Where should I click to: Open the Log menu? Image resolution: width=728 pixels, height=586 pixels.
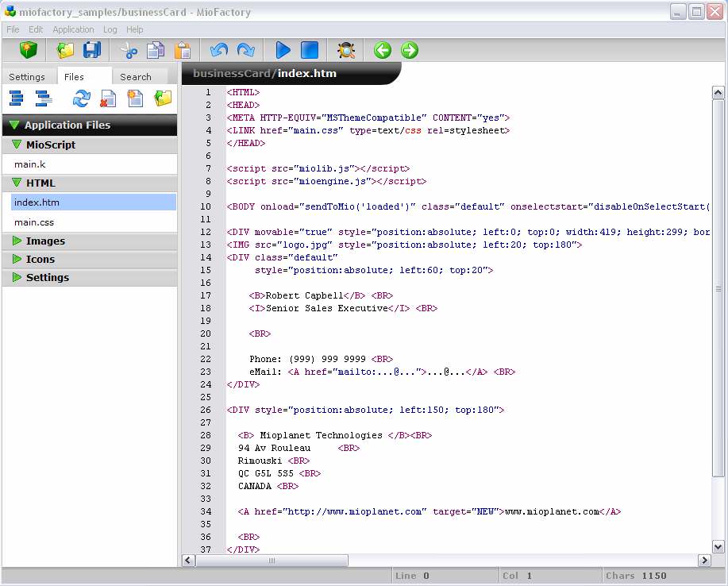pos(110,29)
